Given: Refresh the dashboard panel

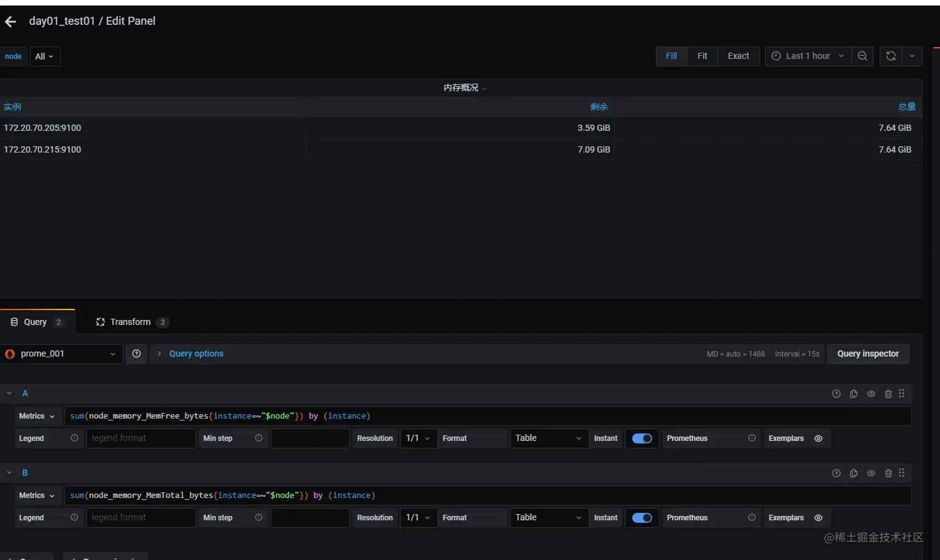Looking at the screenshot, I should [891, 56].
